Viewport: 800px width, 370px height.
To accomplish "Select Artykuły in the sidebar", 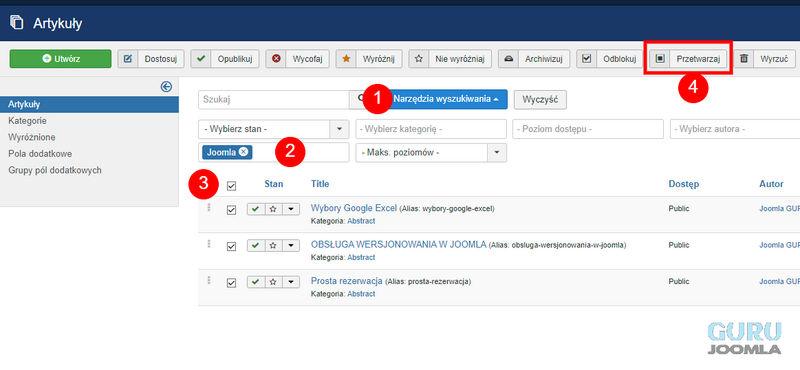I will 89,105.
